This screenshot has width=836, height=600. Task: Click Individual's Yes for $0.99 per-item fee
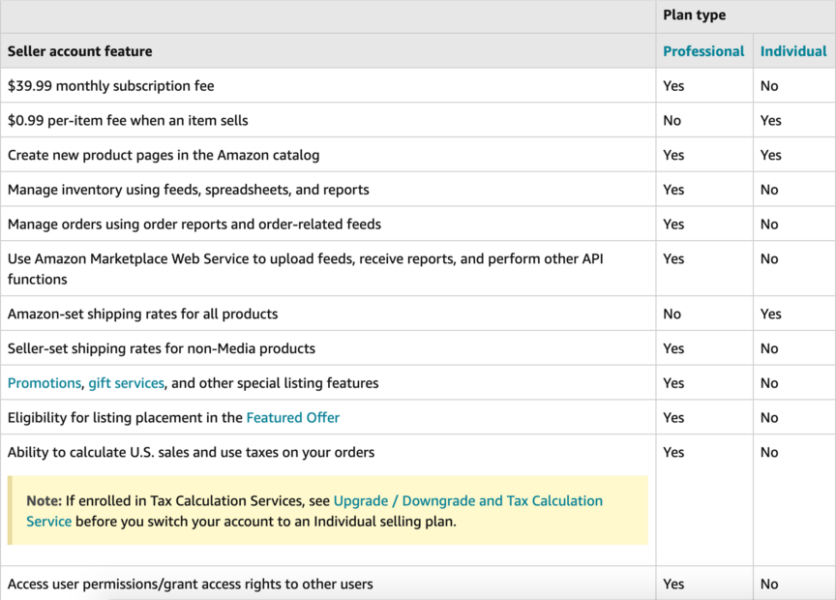[x=770, y=121]
